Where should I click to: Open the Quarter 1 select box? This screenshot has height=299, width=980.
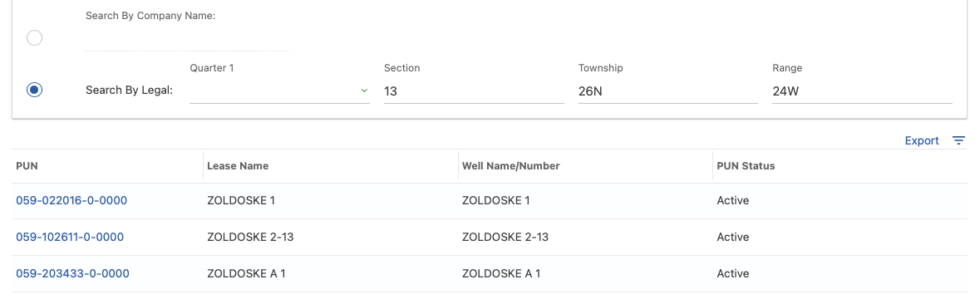tap(279, 91)
